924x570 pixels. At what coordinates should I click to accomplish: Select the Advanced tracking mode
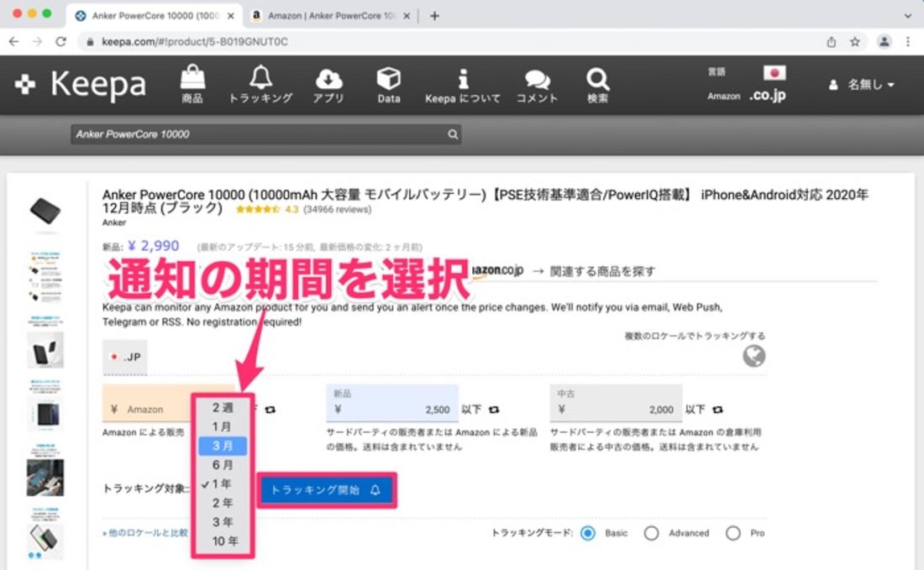651,533
